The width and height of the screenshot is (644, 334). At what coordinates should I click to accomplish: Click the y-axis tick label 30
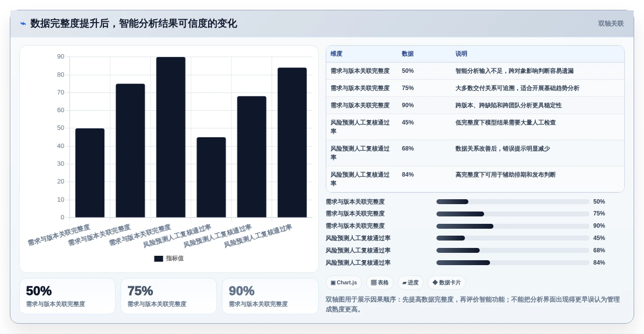61,164
